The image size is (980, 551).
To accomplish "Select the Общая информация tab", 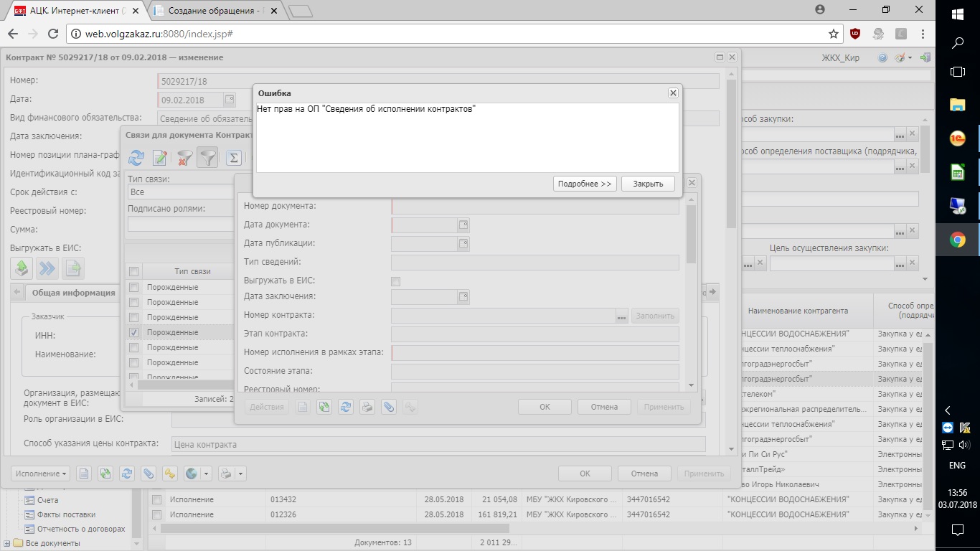I will coord(73,293).
